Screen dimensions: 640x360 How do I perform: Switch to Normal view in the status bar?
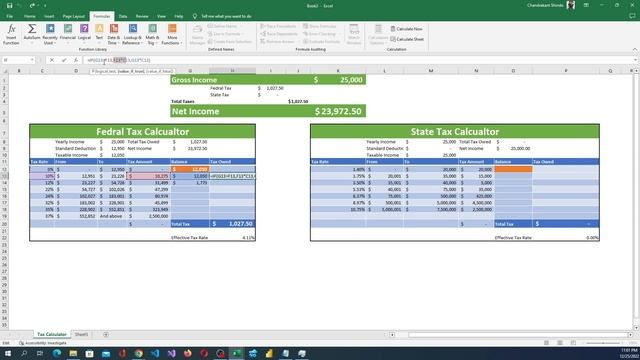[x=546, y=343]
